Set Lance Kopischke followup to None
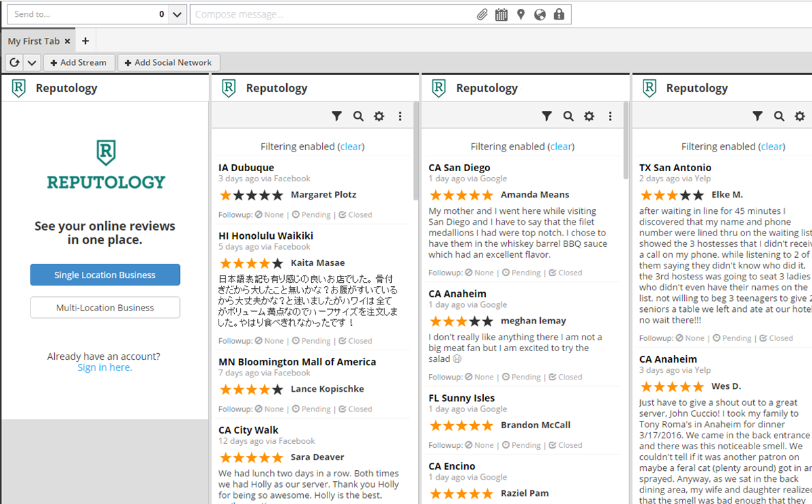The height and width of the screenshot is (504, 812). click(269, 409)
